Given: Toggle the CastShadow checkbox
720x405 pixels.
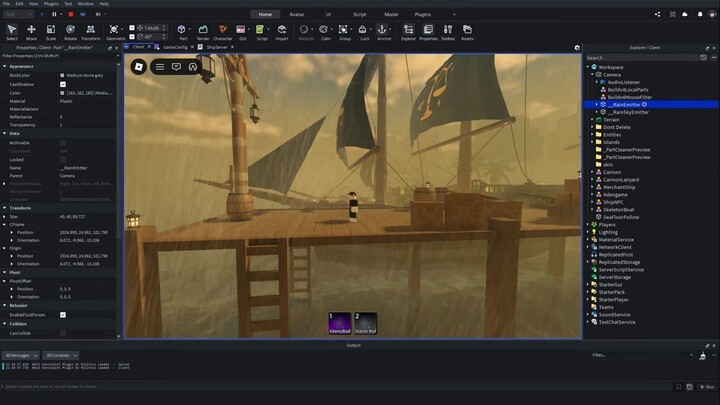Looking at the screenshot, I should pyautogui.click(x=63, y=84).
